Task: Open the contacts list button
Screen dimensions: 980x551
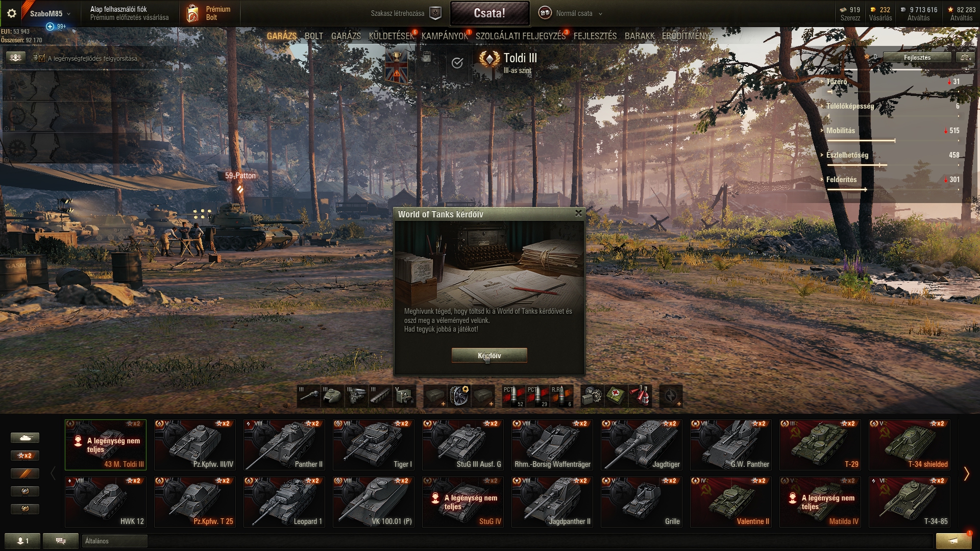Action: tap(22, 541)
